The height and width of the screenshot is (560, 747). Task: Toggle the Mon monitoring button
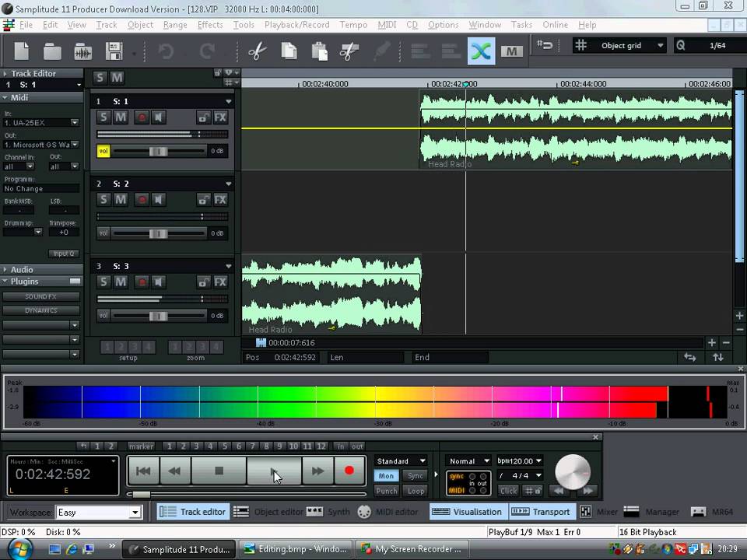387,476
